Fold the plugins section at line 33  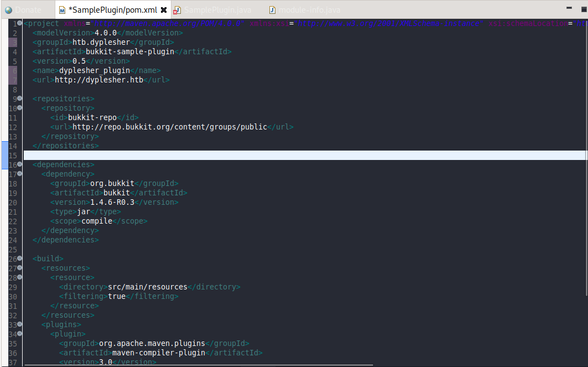click(19, 324)
